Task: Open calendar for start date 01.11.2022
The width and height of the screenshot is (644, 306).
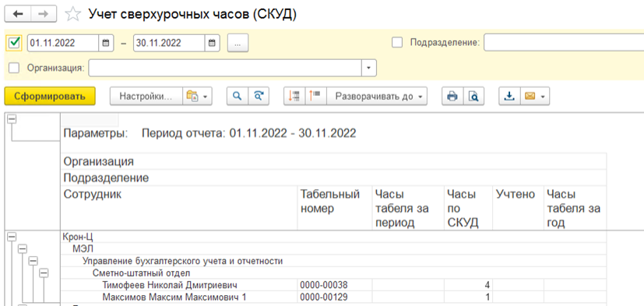Action: click(x=105, y=43)
